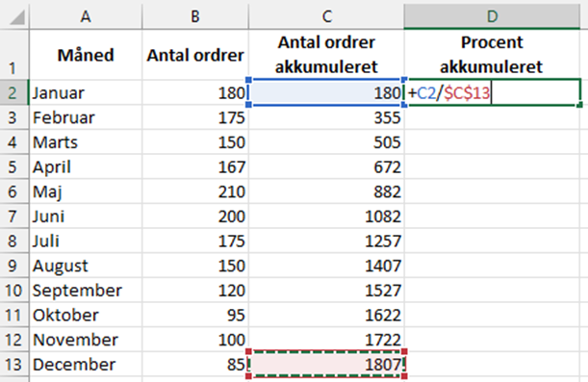Click the 'Januar' cell
Screen dimensions: 588x382
[86, 92]
